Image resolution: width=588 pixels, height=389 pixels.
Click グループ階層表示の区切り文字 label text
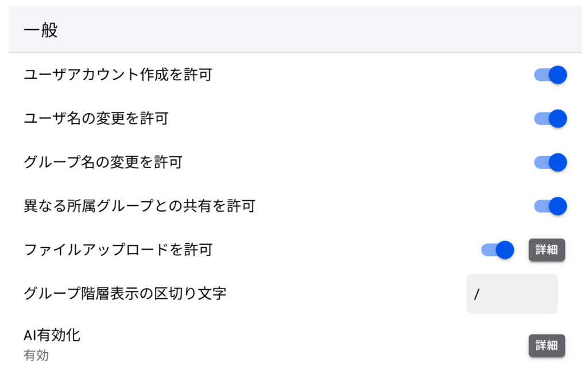125,293
